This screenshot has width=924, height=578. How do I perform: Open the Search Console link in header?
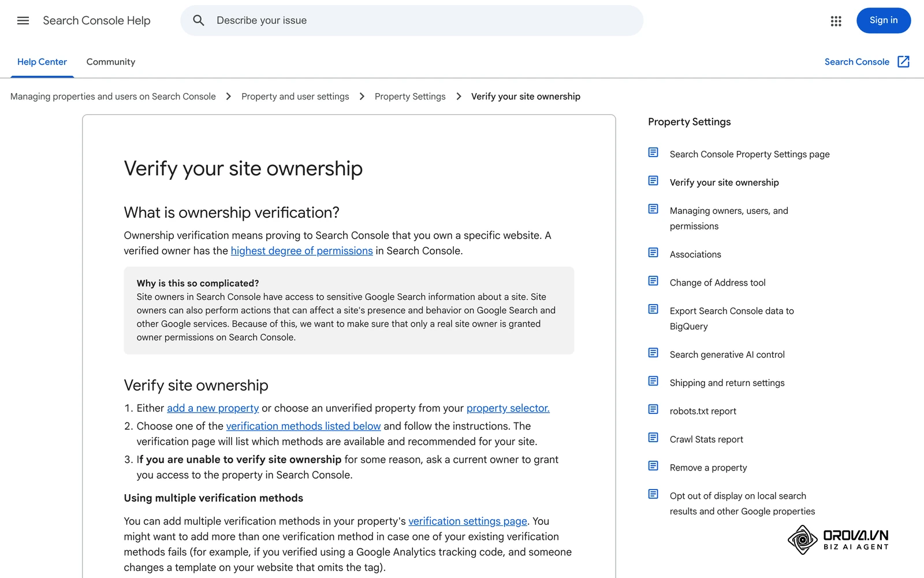857,62
